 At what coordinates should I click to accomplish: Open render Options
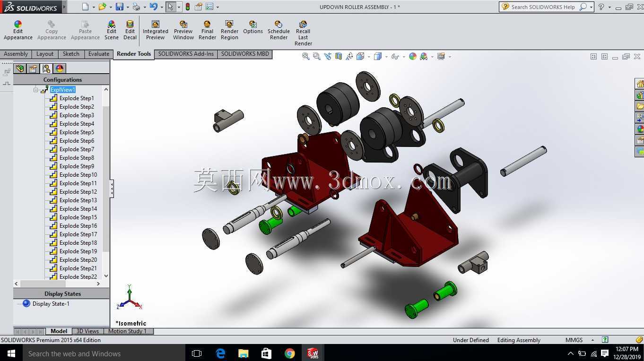253,27
